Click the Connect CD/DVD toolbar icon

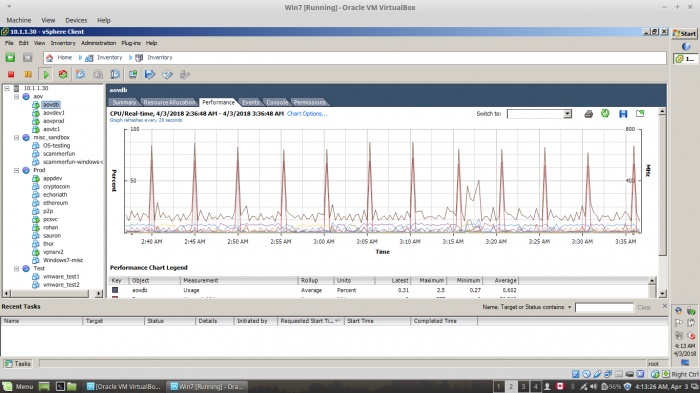click(167, 75)
